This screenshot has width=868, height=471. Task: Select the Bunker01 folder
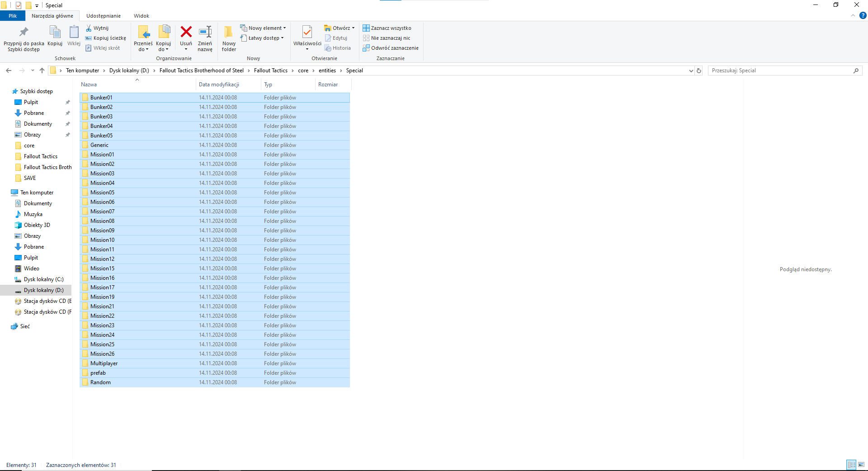[x=215, y=98]
